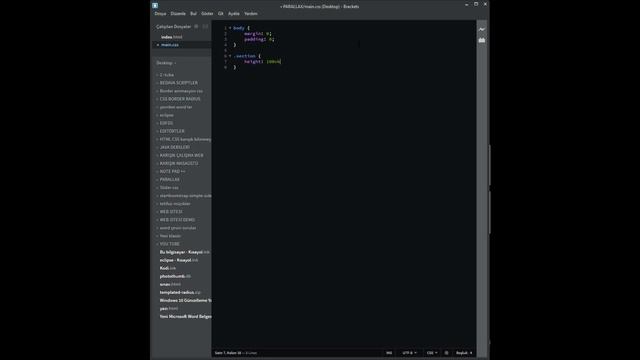Open the Desktop project dropdown

pyautogui.click(x=166, y=63)
